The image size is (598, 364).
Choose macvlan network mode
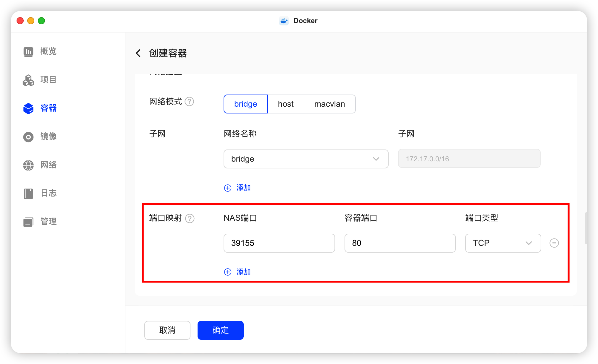point(329,104)
